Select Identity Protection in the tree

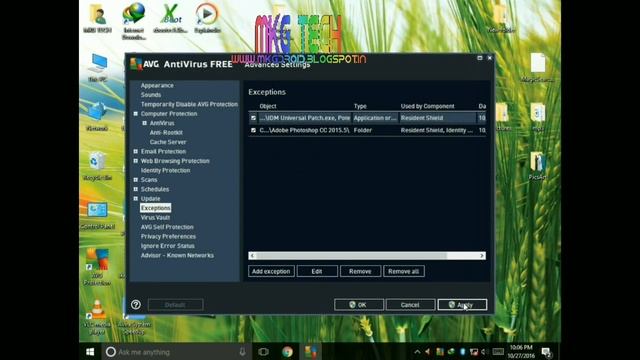tap(165, 170)
